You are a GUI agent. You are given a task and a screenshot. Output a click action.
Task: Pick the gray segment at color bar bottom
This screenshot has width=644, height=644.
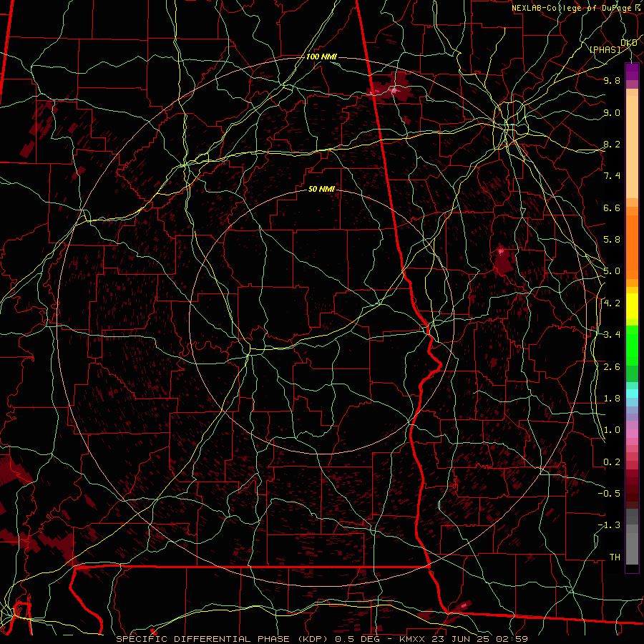coord(632,545)
